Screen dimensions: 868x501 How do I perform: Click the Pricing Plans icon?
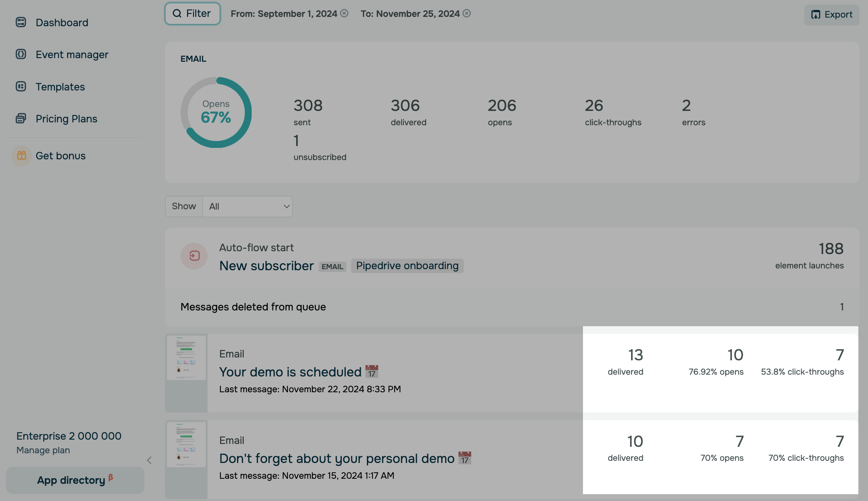21,118
